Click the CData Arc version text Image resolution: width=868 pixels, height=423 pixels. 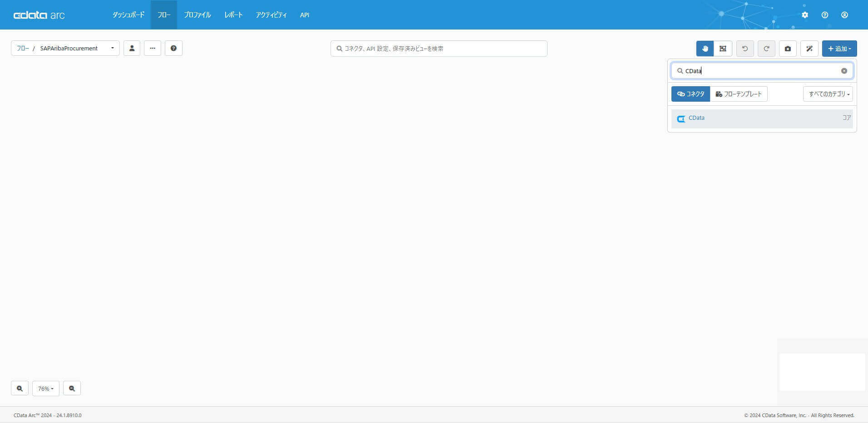pos(48,415)
